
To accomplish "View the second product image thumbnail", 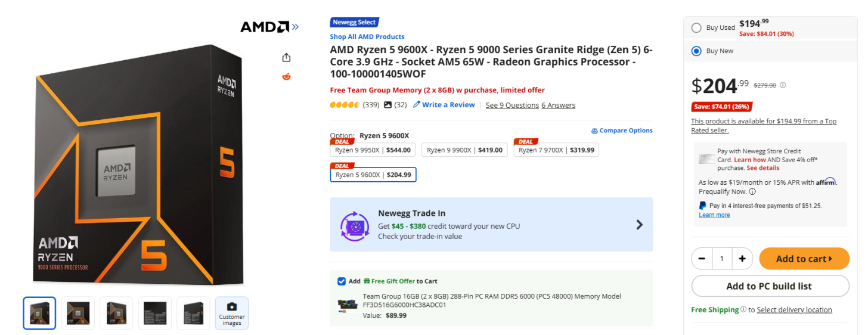I will (78, 313).
